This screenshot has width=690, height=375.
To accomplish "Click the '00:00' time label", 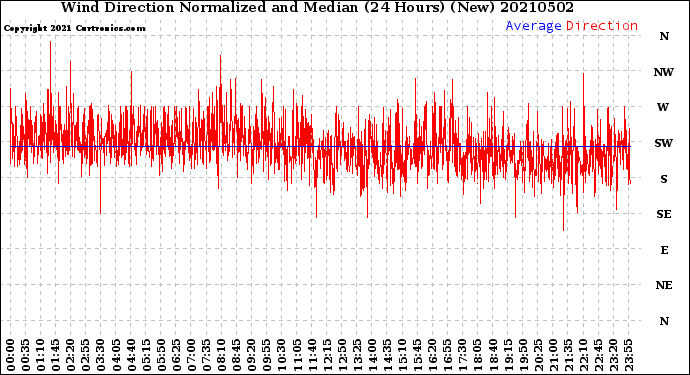I will coord(11,355).
